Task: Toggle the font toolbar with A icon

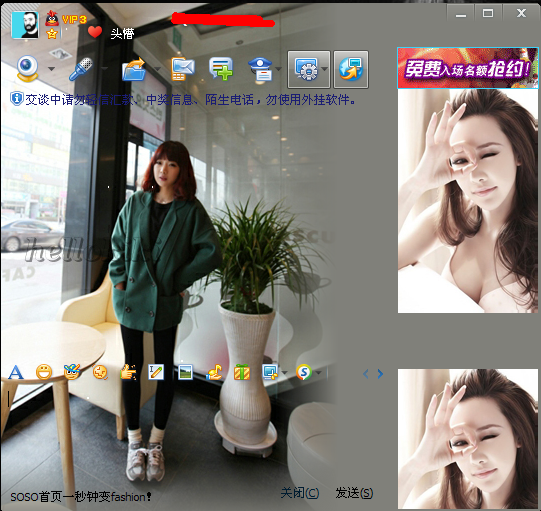Action: coord(16,372)
